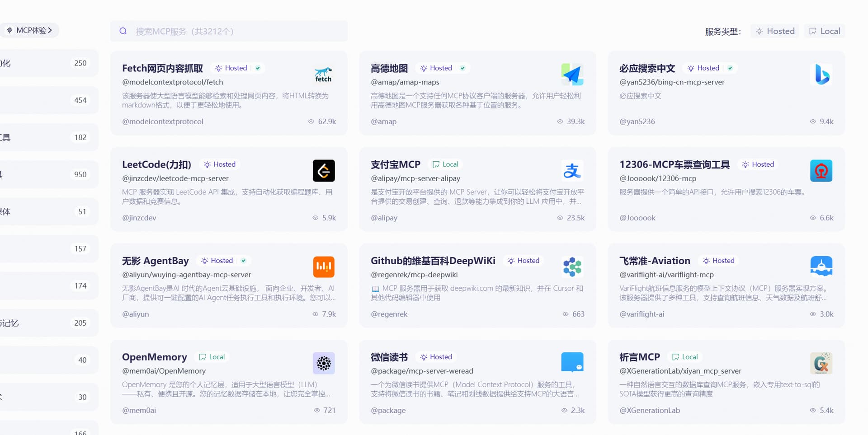Click the diamond icon beside MCP体验
The width and height of the screenshot is (868, 435).
pyautogui.click(x=9, y=30)
